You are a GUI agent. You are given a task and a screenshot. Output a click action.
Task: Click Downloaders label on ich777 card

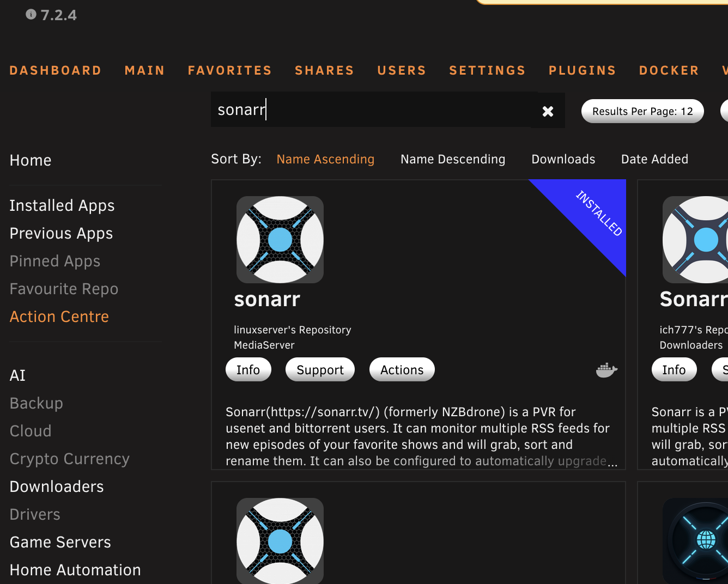coord(691,345)
